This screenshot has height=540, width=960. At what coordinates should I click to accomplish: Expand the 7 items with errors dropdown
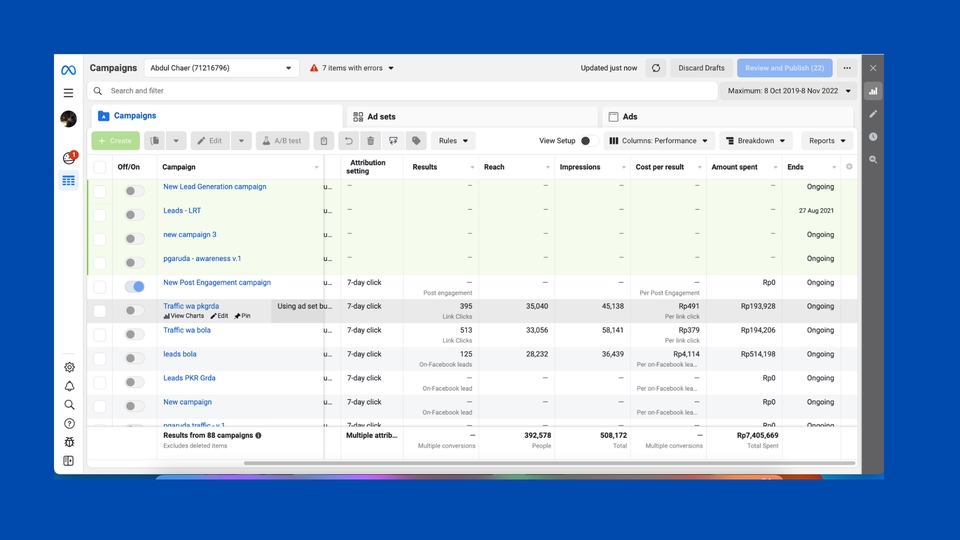click(351, 68)
